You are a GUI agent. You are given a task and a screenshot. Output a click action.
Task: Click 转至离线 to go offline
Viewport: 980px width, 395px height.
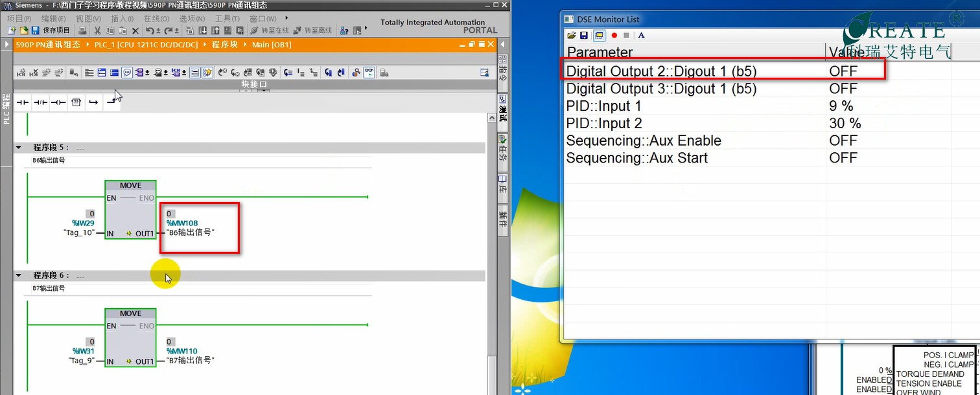pos(312,30)
